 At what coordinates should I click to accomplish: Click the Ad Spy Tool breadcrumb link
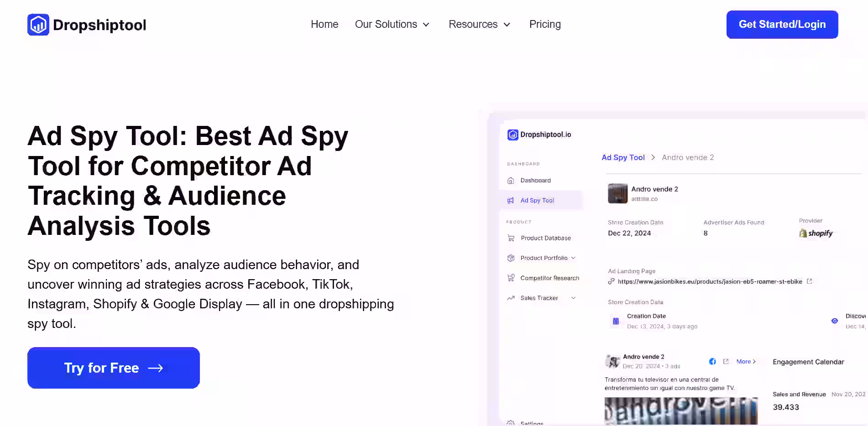(623, 157)
